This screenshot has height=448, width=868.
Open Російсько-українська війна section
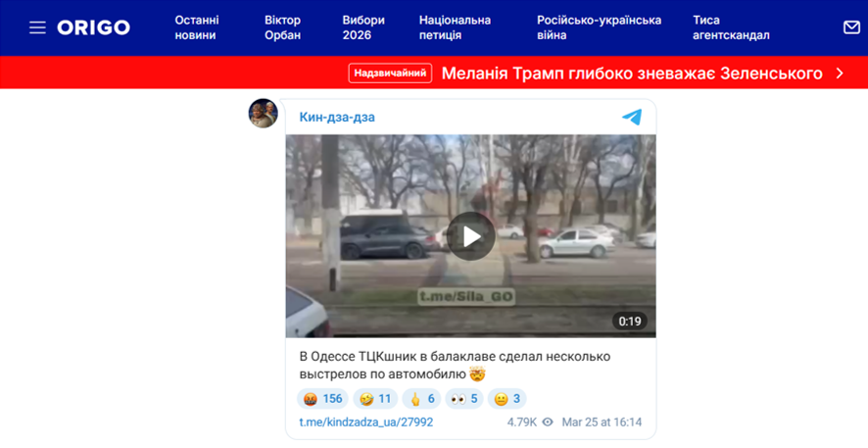pos(599,27)
